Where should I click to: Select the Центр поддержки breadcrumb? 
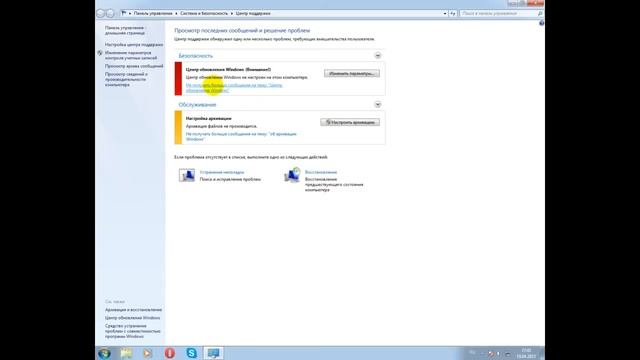(x=253, y=13)
